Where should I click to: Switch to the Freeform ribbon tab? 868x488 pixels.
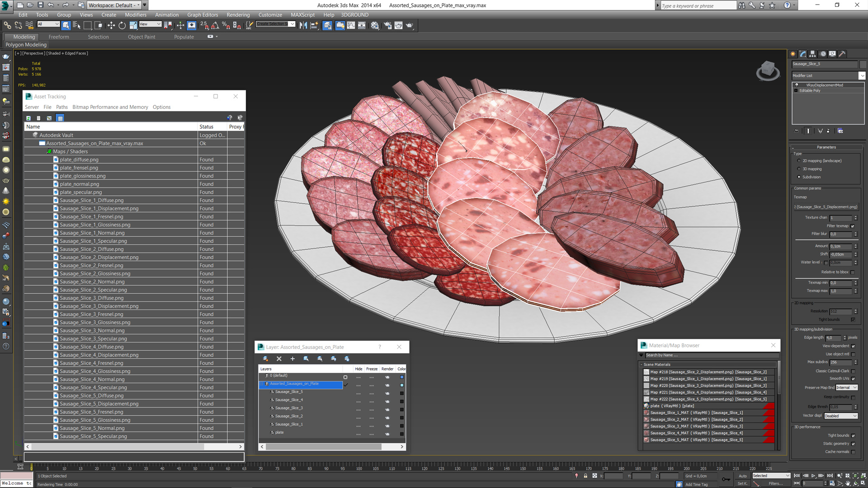tap(59, 37)
